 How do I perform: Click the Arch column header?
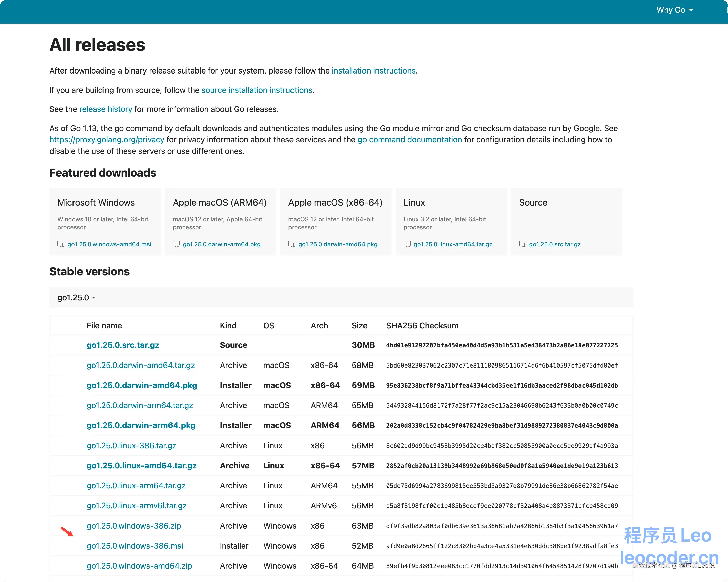coord(319,326)
